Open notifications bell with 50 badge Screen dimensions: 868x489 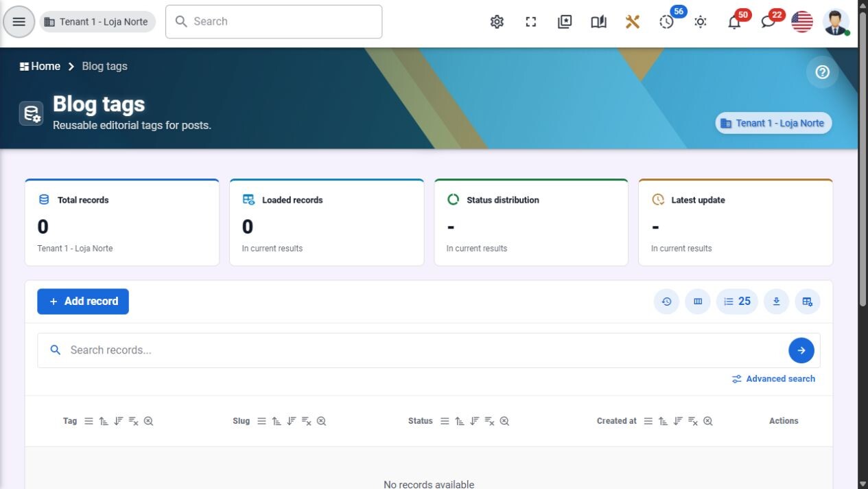(x=734, y=22)
